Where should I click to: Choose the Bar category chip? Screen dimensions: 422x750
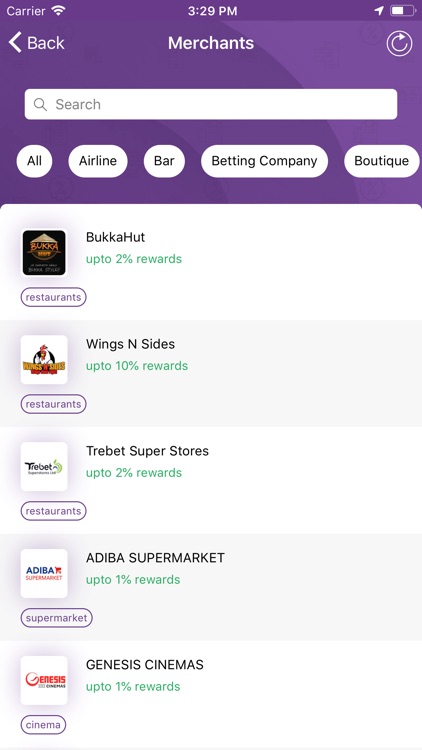[x=164, y=161]
